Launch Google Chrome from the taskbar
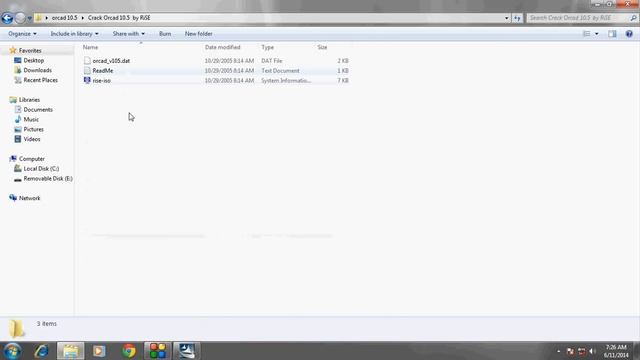 click(129, 351)
